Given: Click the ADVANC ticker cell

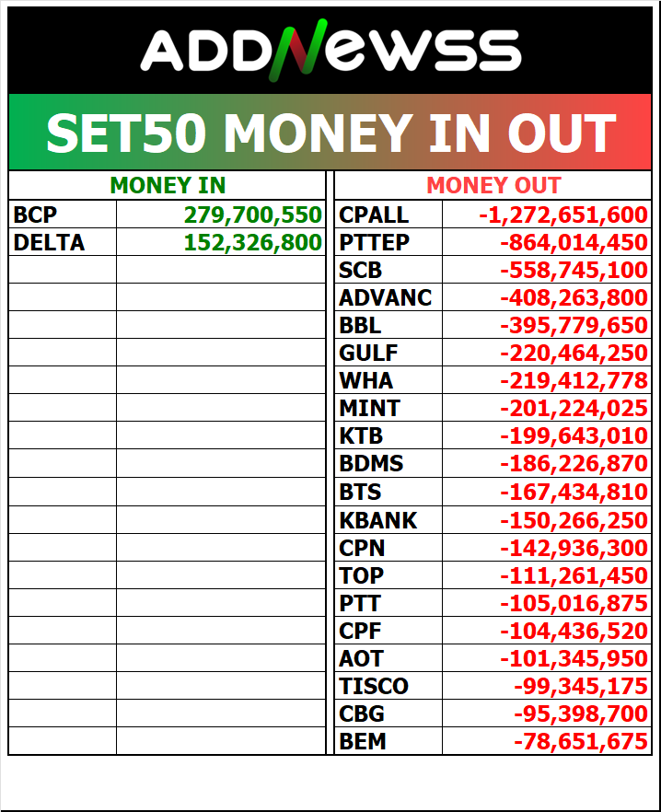Looking at the screenshot, I should click(388, 297).
